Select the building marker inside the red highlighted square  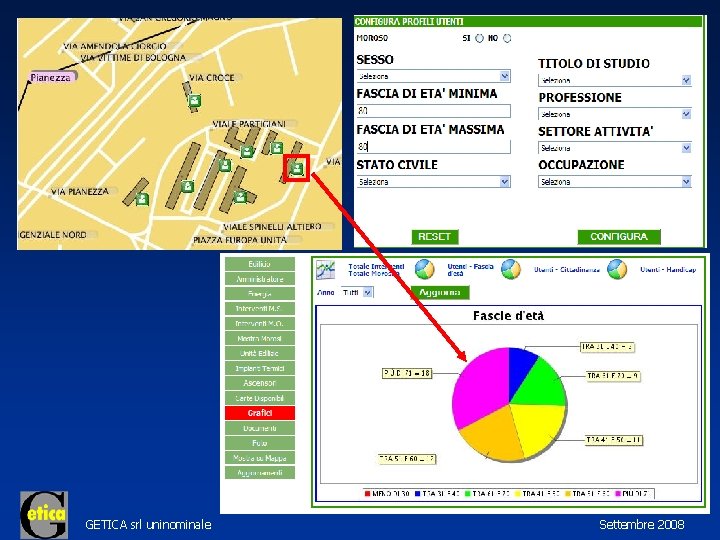(297, 169)
